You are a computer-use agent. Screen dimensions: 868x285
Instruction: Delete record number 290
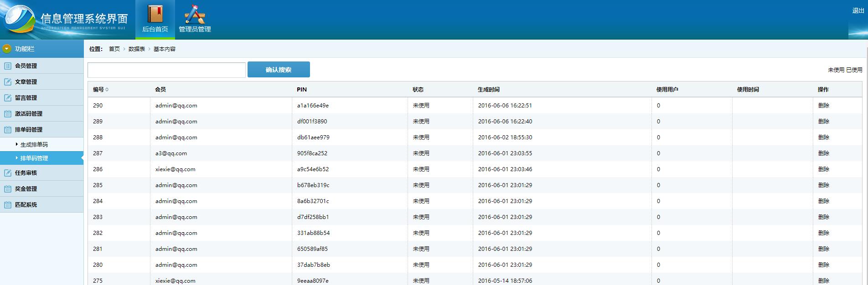coord(823,106)
